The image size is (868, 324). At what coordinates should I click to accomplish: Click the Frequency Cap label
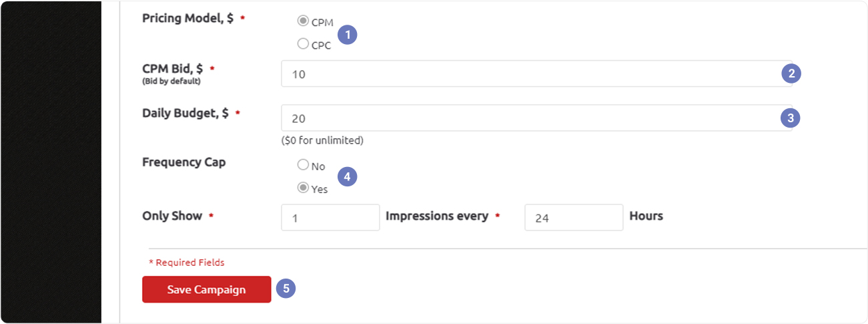[x=184, y=162]
